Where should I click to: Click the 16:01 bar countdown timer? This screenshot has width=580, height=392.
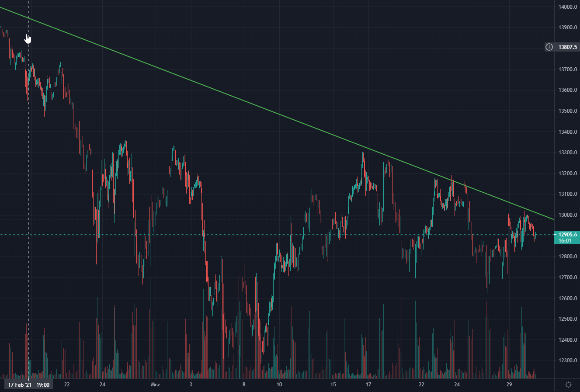565,241
